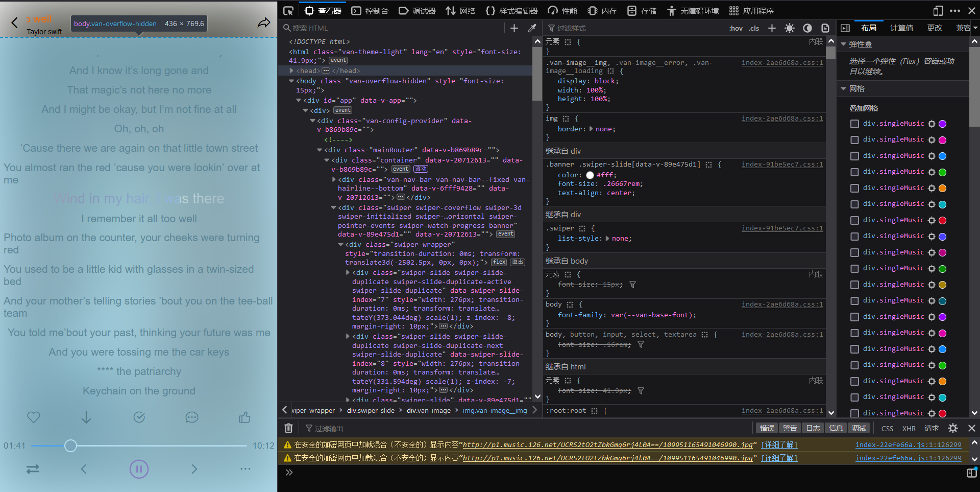This screenshot has height=492, width=980.
Task: Go back with the arrow in the music player header
Action: click(14, 22)
